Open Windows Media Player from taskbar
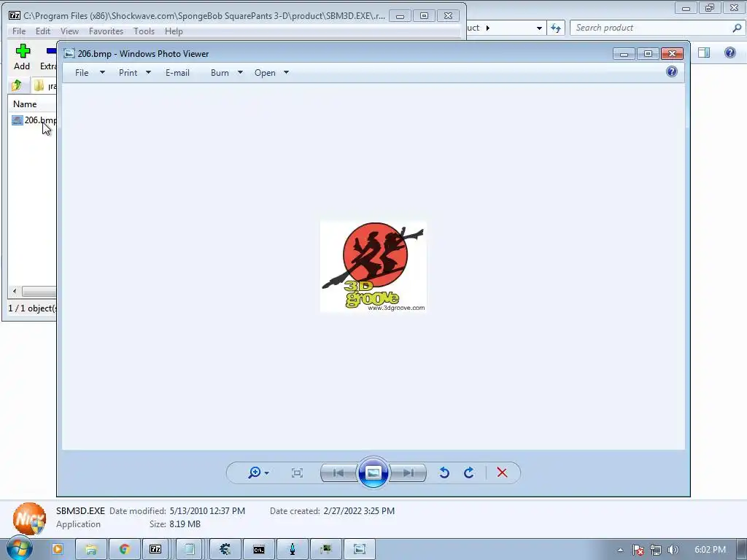747x560 pixels. coord(57,549)
